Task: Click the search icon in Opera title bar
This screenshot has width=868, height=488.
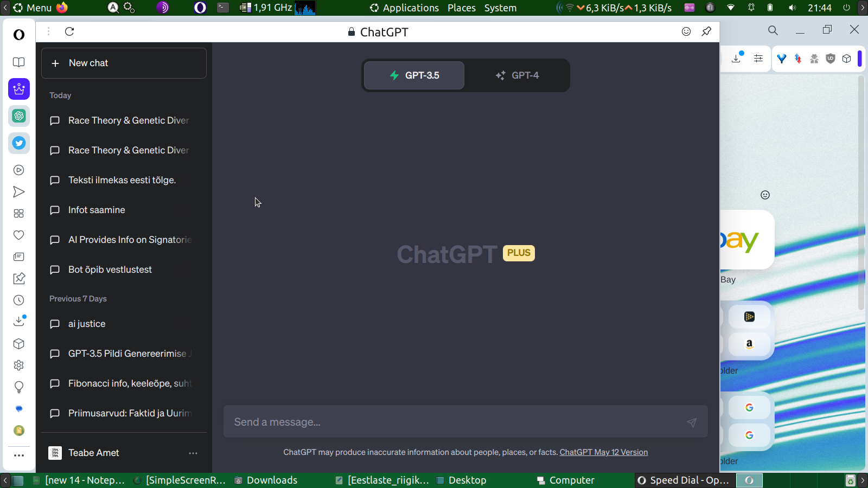Action: 773,30
